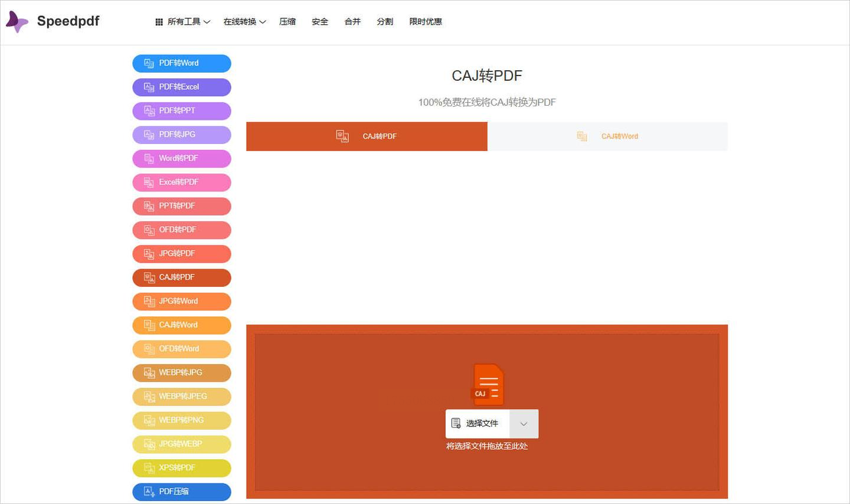Expand the 所有工具 menu chevron
This screenshot has width=850, height=504.
pyautogui.click(x=207, y=22)
